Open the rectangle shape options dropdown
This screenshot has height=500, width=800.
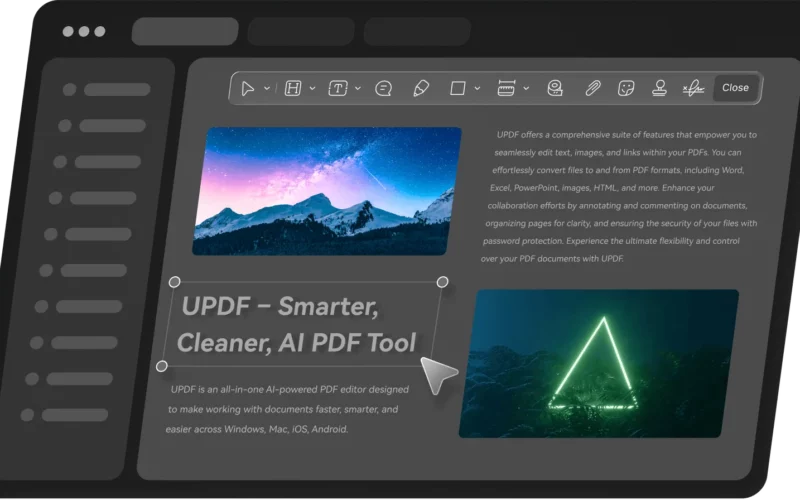[477, 88]
